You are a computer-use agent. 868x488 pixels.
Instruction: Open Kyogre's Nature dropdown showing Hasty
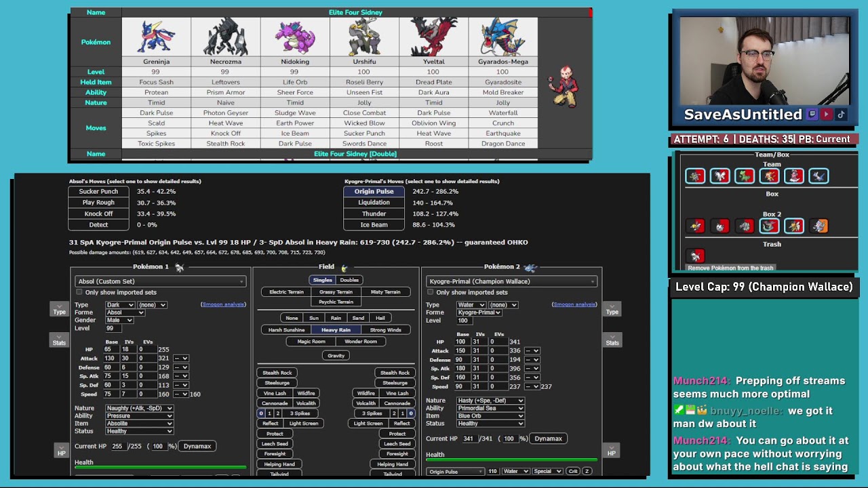click(490, 401)
